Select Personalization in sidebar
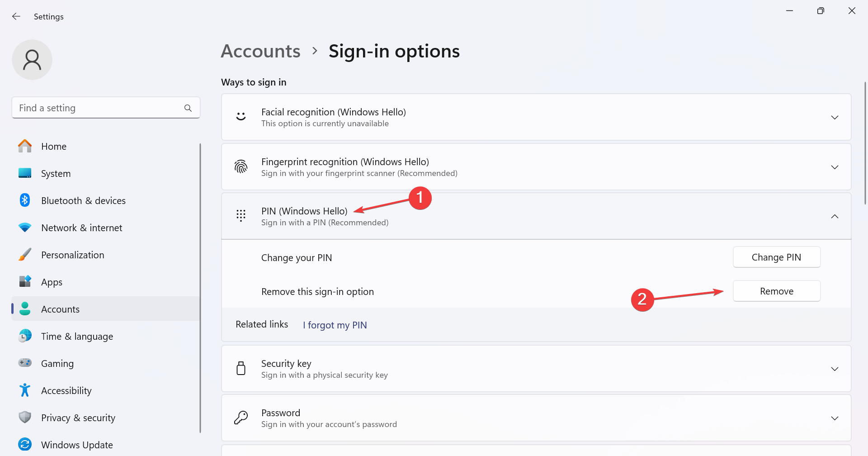The height and width of the screenshot is (456, 868). coord(106,255)
